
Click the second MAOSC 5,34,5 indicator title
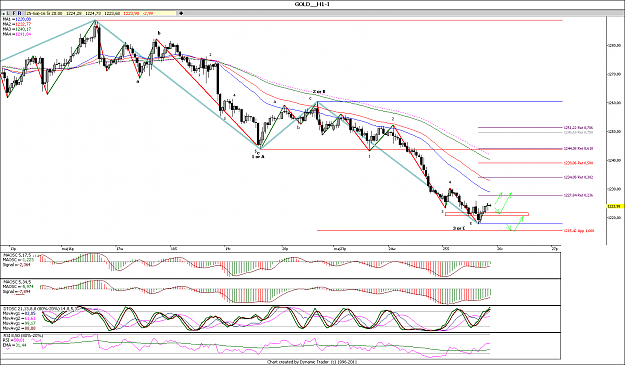[x=16, y=281]
